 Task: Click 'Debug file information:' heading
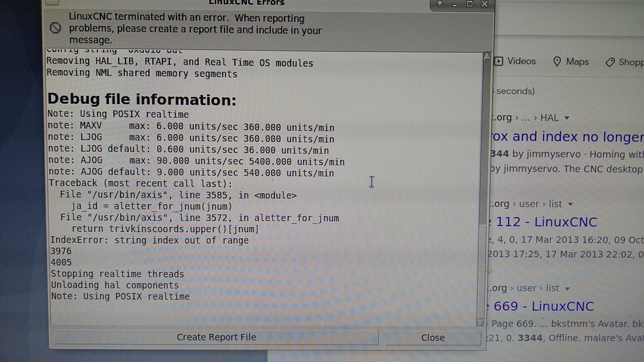click(x=142, y=100)
